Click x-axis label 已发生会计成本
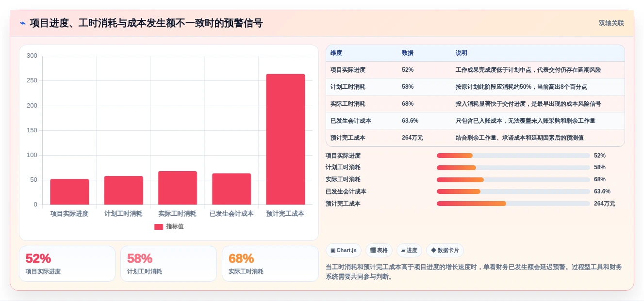Image resolution: width=644 pixels, height=301 pixels. point(231,214)
